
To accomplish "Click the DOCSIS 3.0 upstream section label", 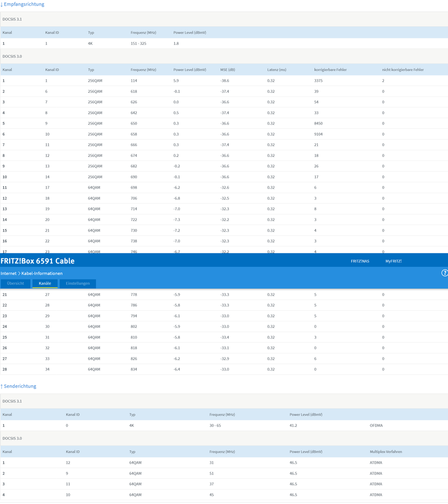I will [12, 438].
